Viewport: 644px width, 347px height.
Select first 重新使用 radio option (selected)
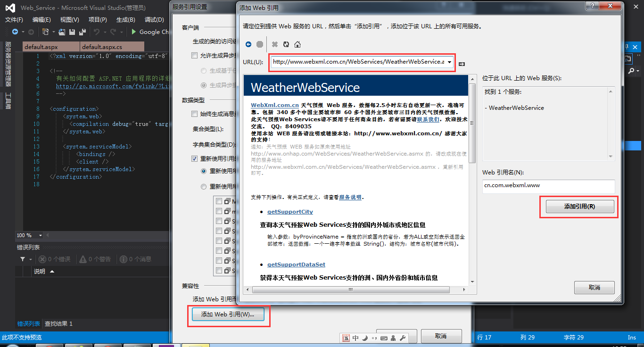coord(204,171)
